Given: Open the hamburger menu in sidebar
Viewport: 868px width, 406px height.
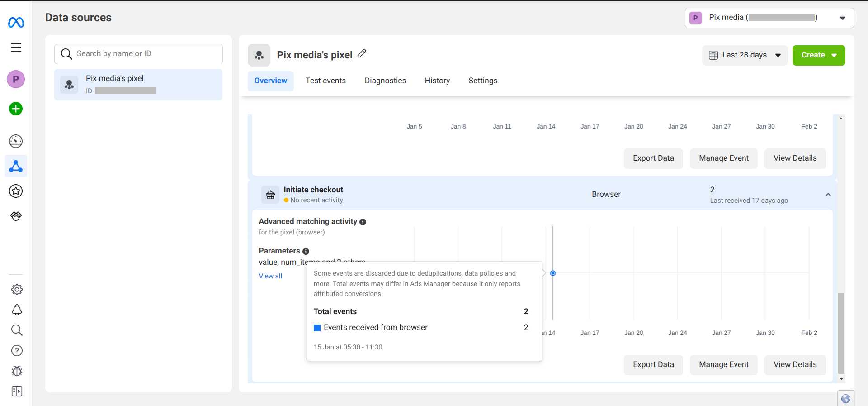Looking at the screenshot, I should pyautogui.click(x=16, y=48).
